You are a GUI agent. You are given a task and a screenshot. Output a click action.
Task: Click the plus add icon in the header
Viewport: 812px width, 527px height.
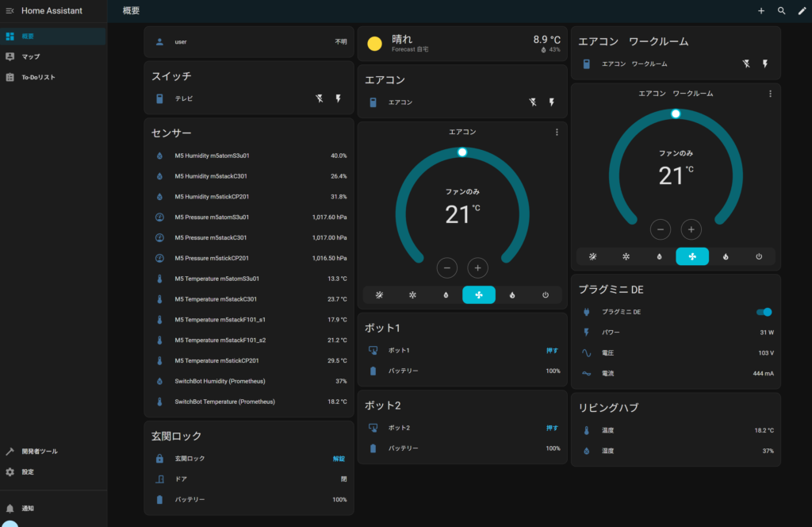[x=761, y=11]
